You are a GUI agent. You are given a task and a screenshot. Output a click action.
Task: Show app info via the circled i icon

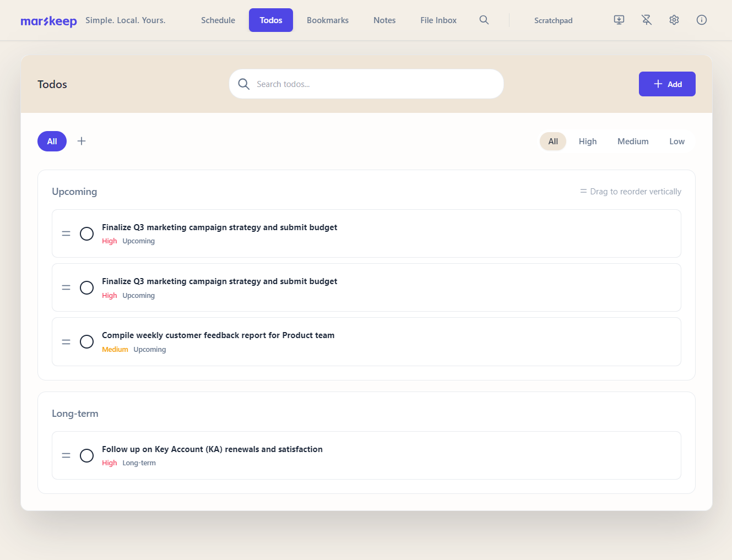702,20
